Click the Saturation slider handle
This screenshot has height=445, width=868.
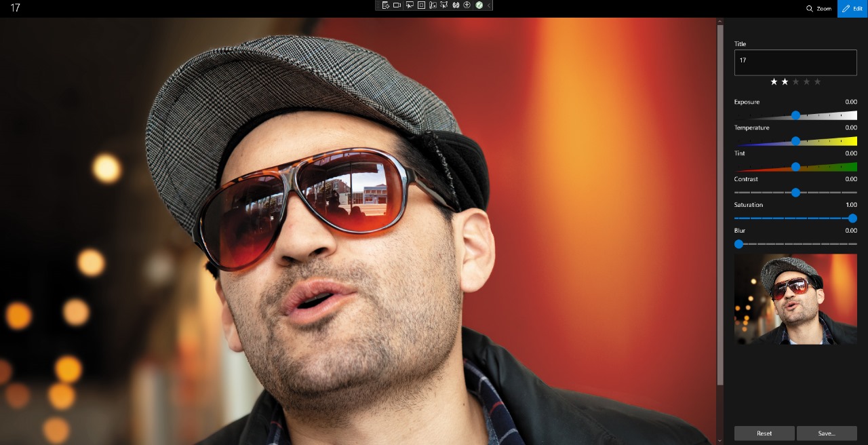(x=852, y=218)
